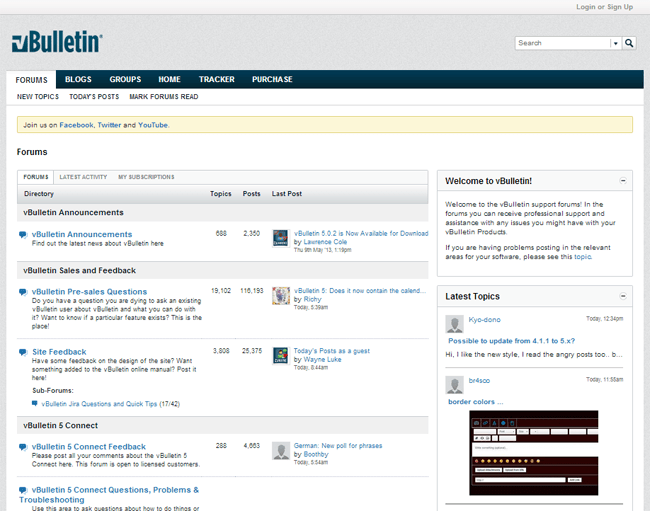650x511 pixels.
Task: Open Wayne Luke's profile link
Action: coord(323,359)
